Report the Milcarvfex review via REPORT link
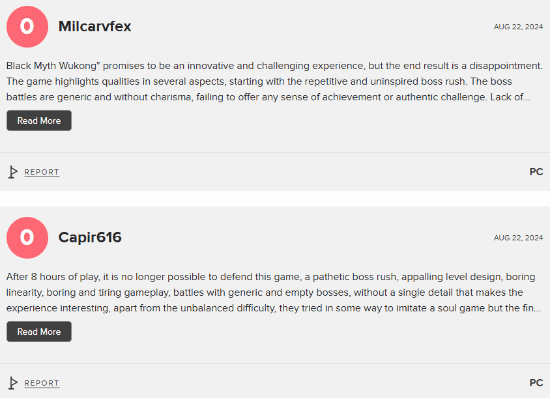 [41, 172]
